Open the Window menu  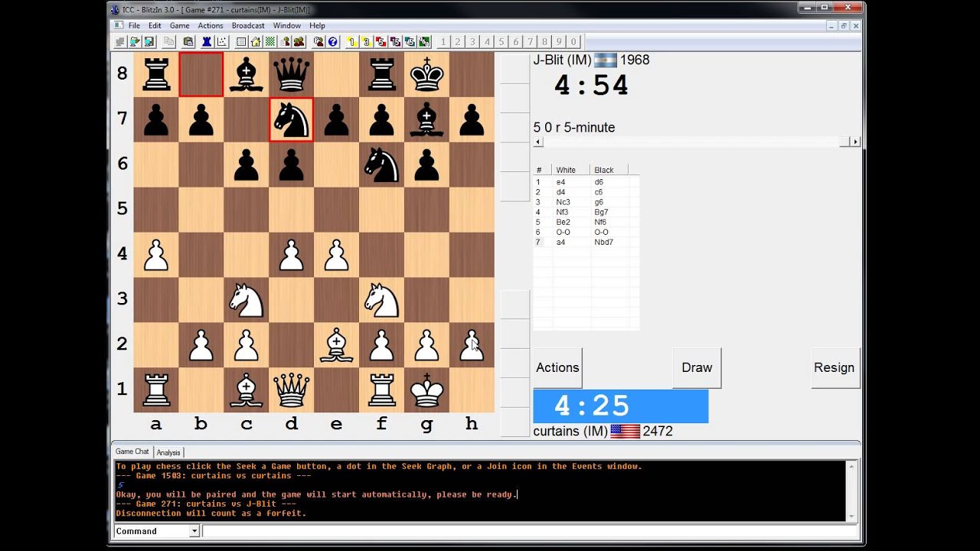pos(287,25)
